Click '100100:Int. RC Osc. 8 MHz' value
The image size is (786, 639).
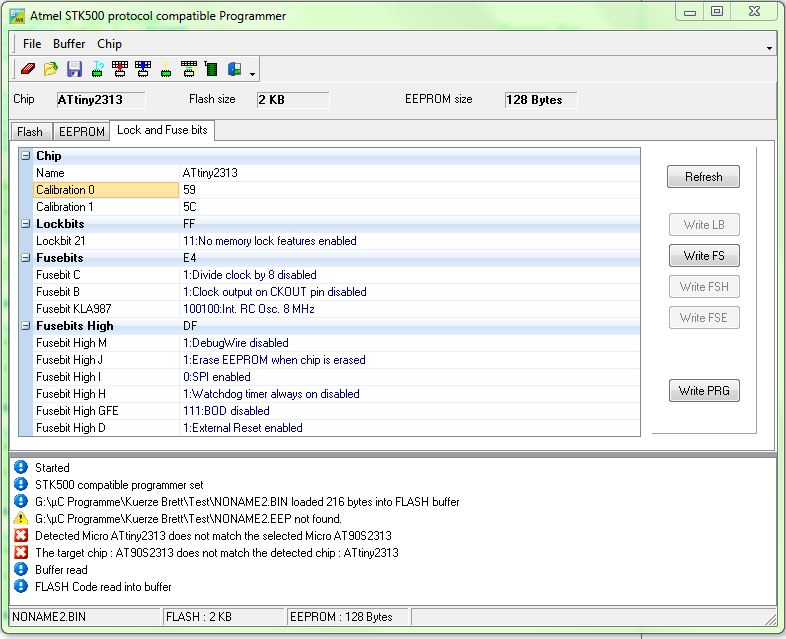[x=249, y=309]
